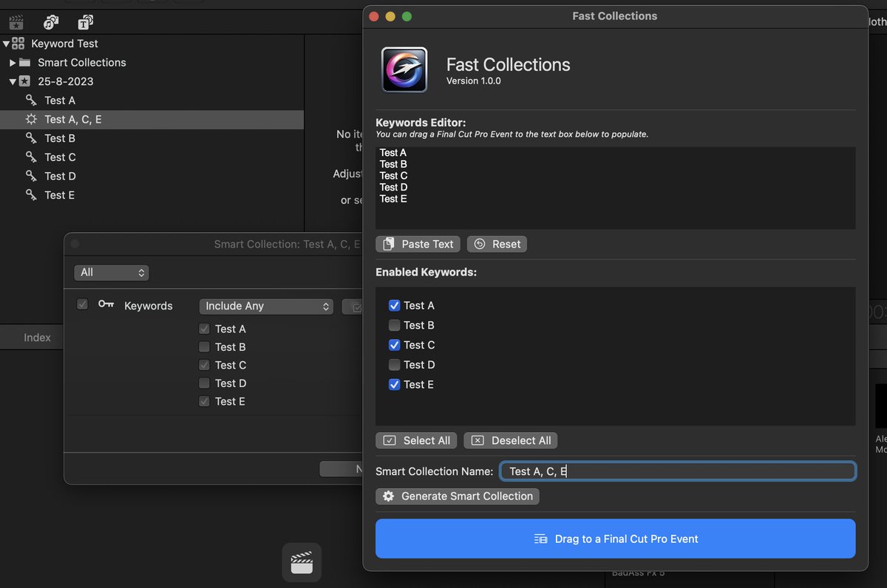
Task: Click the gear icon beside Test A, C, E
Action: 31,119
